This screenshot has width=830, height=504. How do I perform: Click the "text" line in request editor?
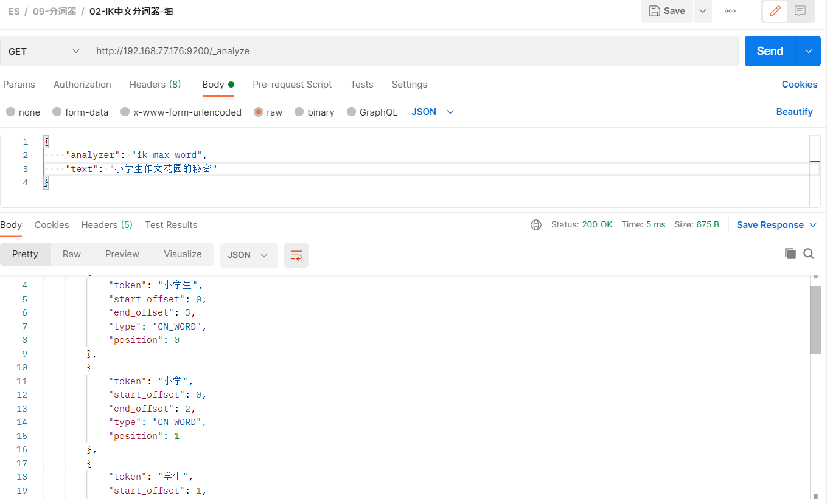pos(141,169)
